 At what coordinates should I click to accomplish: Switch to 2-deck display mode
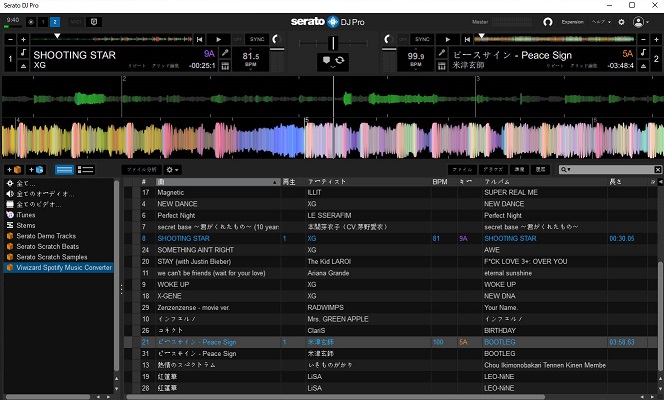tap(55, 22)
